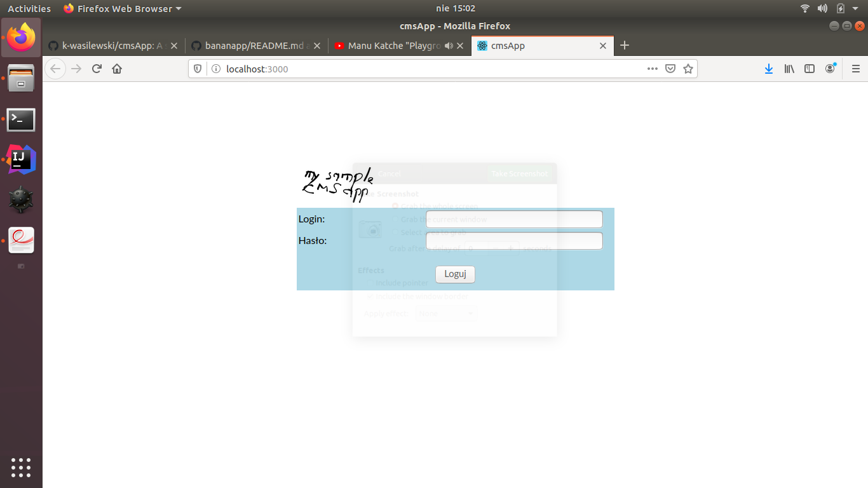The width and height of the screenshot is (868, 488).
Task: Save page to Pocket
Action: [x=670, y=69]
